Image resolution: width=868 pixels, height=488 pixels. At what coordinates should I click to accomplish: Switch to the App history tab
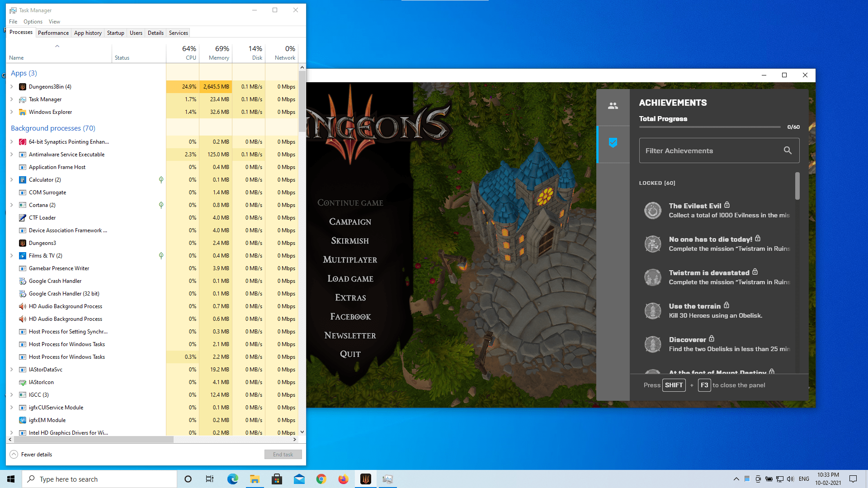(88, 33)
